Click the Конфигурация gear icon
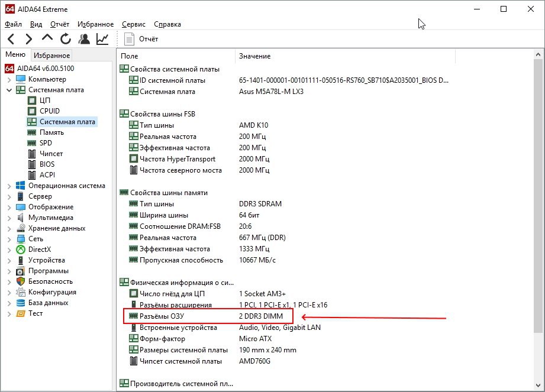The height and width of the screenshot is (392, 545). point(21,292)
